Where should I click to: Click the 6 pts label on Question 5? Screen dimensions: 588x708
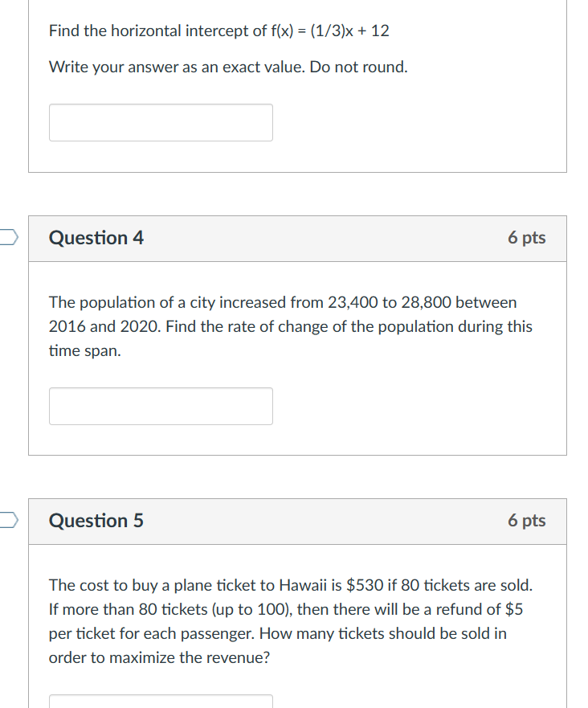point(528,521)
